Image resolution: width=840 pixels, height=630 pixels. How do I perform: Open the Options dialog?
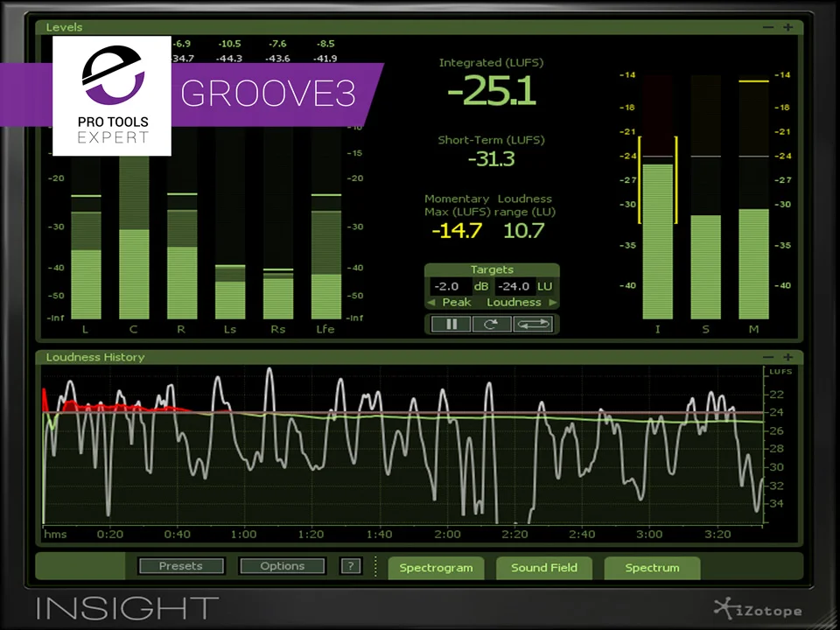point(282,566)
